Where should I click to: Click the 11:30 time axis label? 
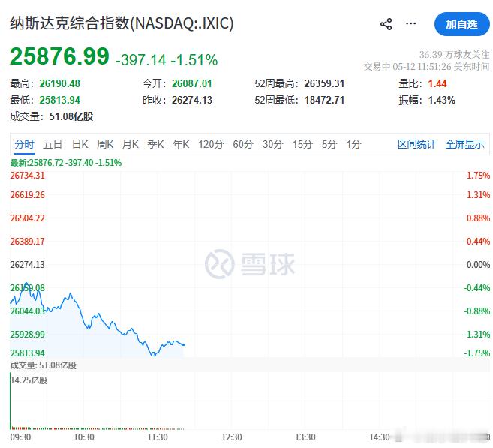point(158,437)
